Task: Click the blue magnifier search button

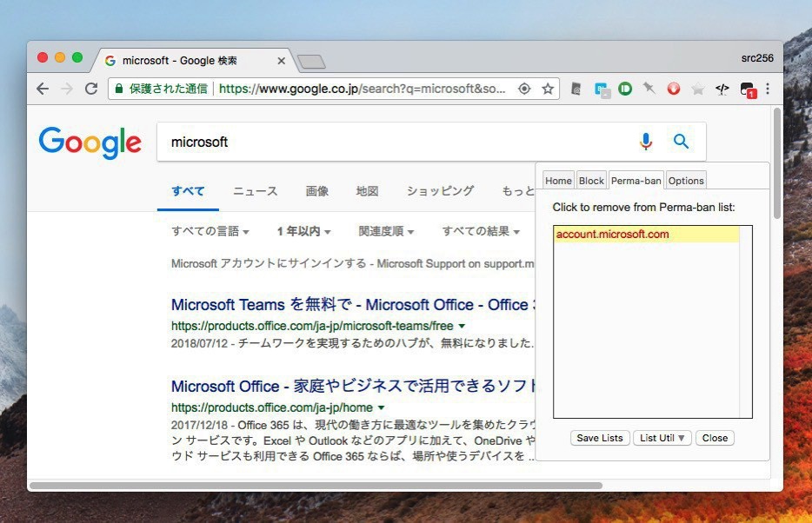Action: (681, 141)
